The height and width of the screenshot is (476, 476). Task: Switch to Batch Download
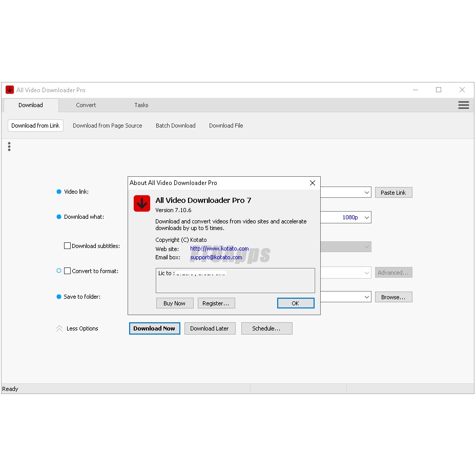pos(175,126)
